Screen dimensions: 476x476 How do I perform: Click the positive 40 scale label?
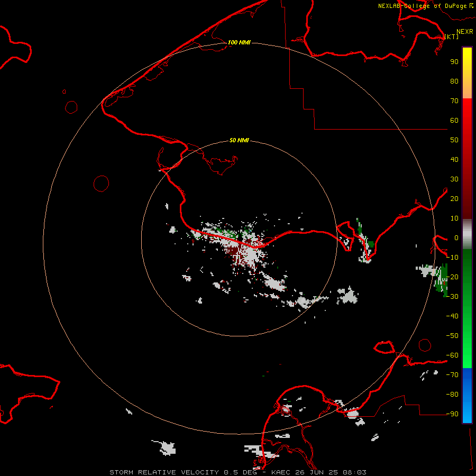[454, 159]
